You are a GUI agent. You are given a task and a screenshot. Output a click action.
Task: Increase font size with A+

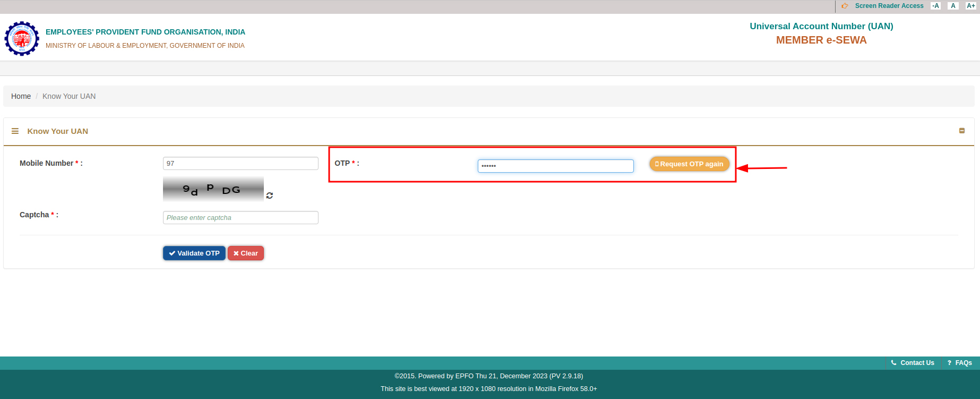pos(970,6)
